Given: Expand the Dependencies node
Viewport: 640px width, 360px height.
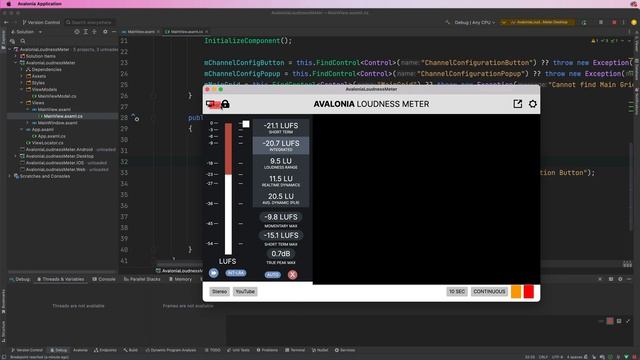Looking at the screenshot, I should [22, 69].
